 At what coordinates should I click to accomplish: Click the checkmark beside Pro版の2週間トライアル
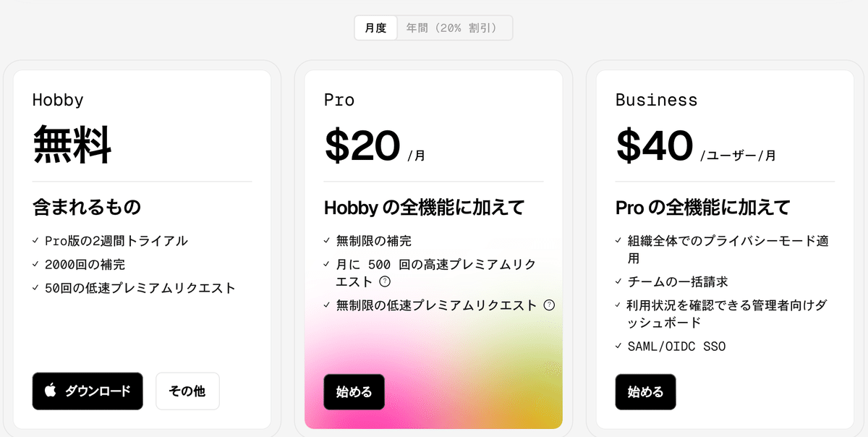coord(35,240)
